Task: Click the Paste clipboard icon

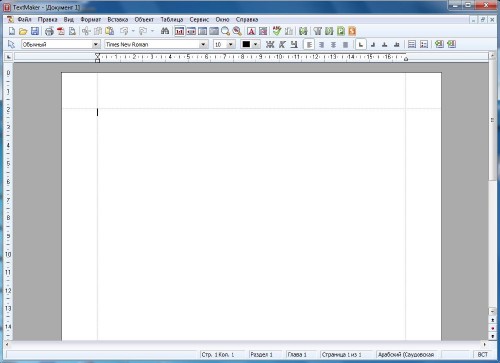Action: click(110, 31)
